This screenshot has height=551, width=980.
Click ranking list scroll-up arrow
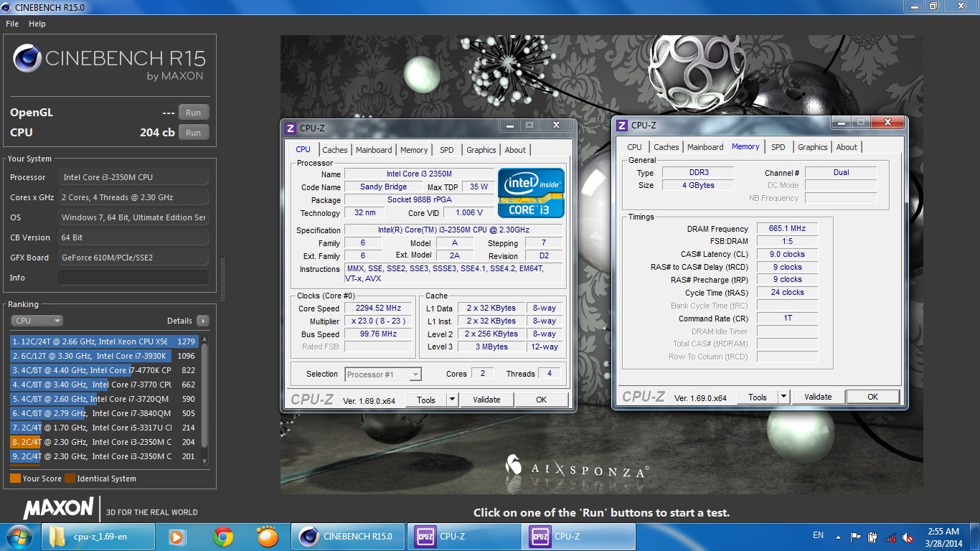(204, 341)
